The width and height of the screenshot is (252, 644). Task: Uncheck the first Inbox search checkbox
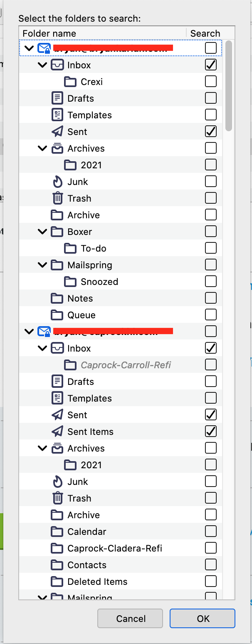coord(211,65)
